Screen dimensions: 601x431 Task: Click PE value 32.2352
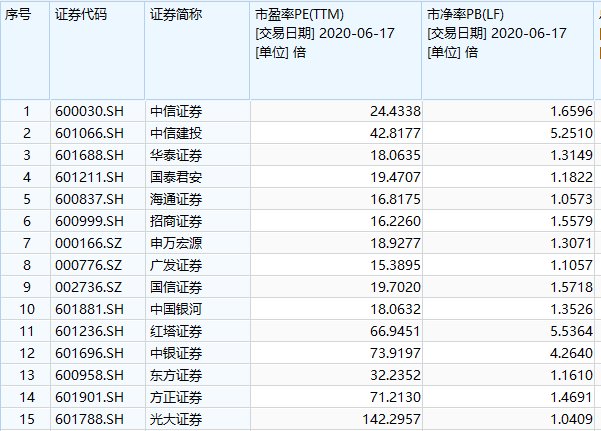point(395,375)
